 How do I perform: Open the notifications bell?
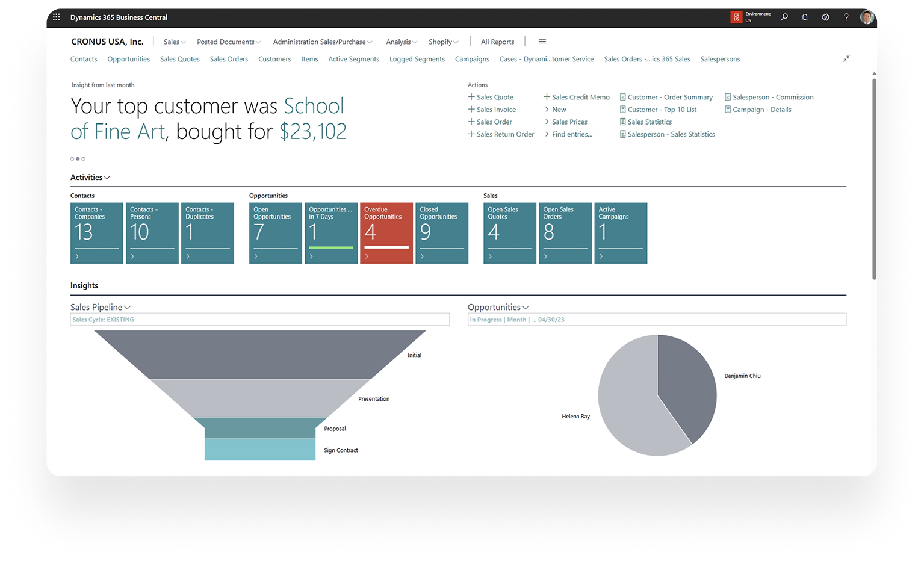805,17
